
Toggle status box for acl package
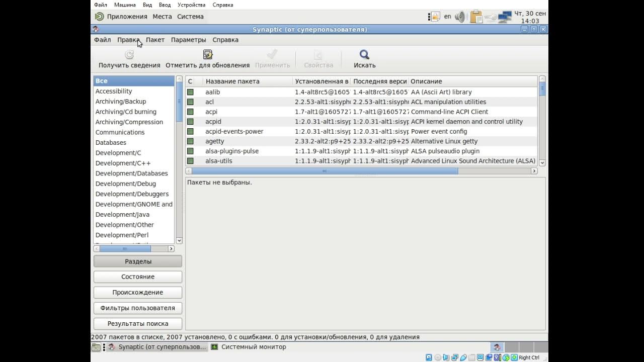[190, 102]
